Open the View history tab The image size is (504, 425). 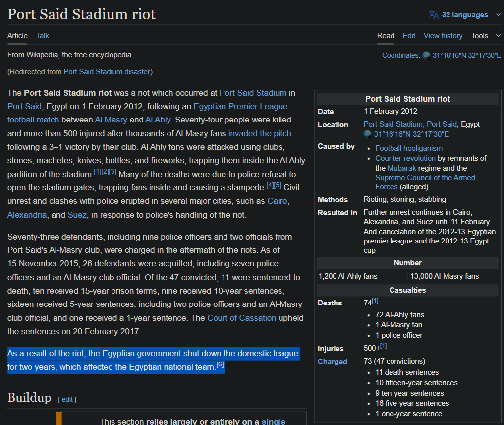[x=443, y=36]
